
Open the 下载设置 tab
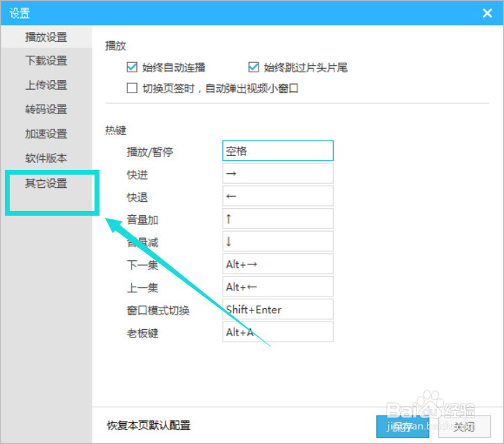coord(46,61)
